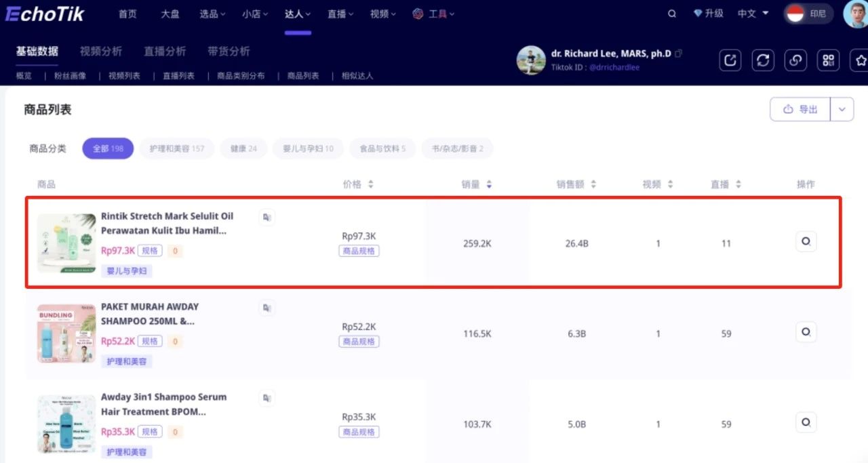The height and width of the screenshot is (463, 868).
Task: Select the 全部 198 category filter
Action: (108, 148)
